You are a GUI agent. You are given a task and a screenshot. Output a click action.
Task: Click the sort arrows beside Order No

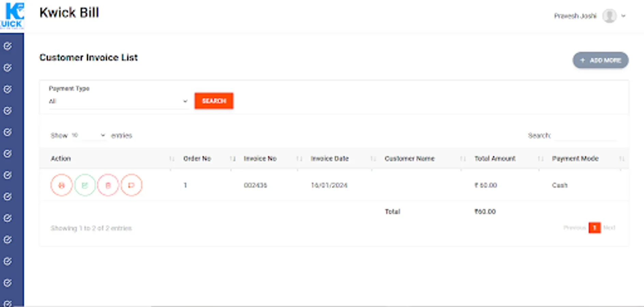pos(233,159)
